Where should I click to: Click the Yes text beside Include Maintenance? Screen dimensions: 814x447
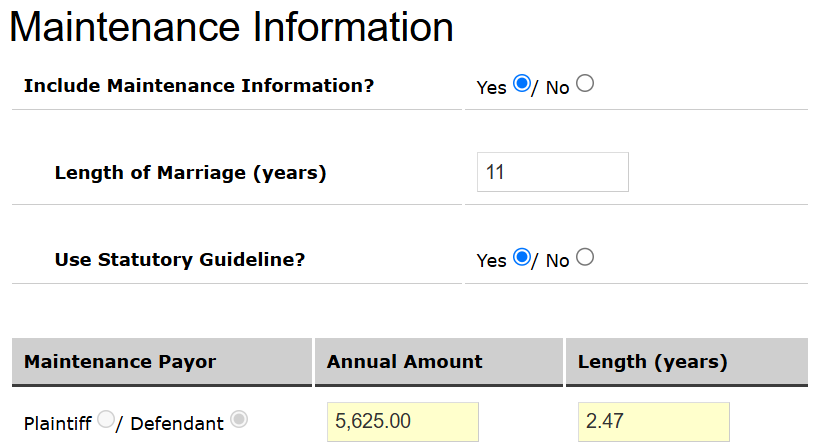[x=491, y=88]
